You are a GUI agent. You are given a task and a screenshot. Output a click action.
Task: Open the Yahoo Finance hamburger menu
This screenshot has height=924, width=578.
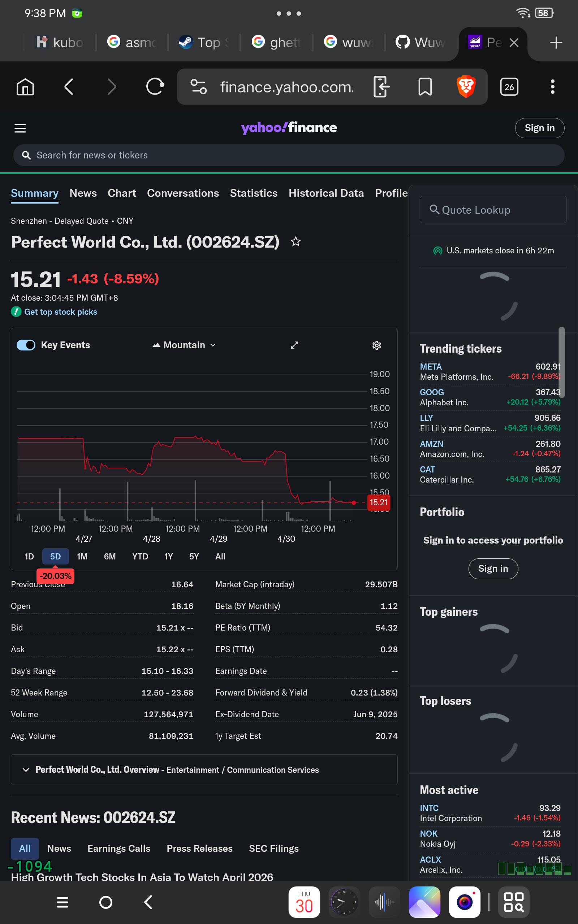[x=20, y=128]
